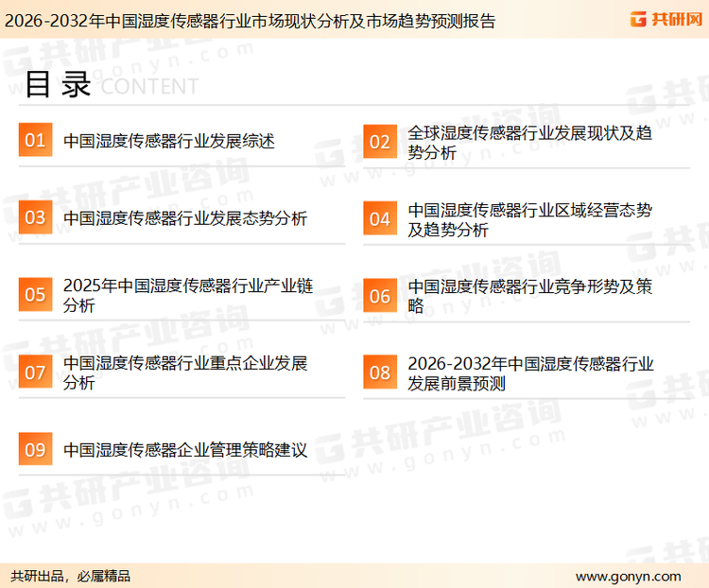The width and height of the screenshot is (709, 588).
Task: Open chapter 中国湿度传感器行业发展综述
Action: click(168, 141)
